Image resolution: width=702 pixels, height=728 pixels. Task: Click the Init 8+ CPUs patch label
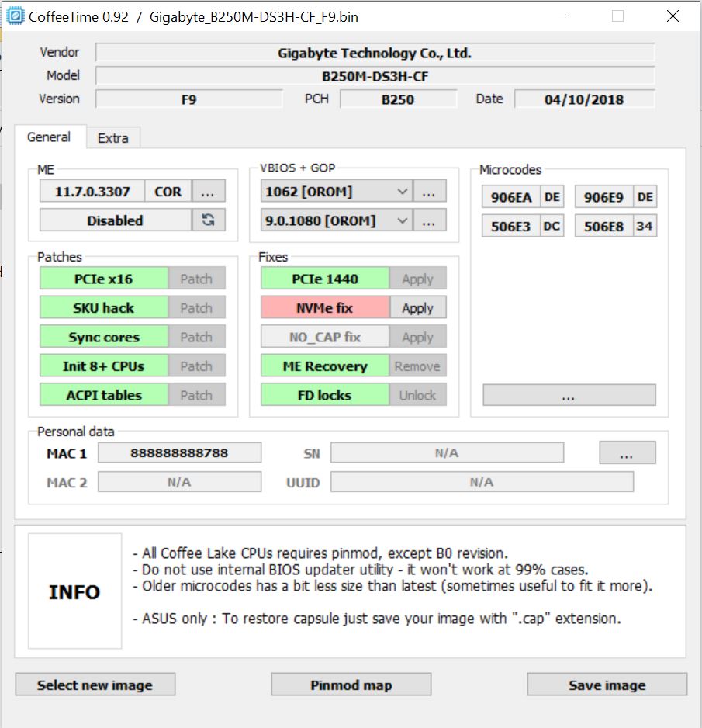click(x=104, y=366)
